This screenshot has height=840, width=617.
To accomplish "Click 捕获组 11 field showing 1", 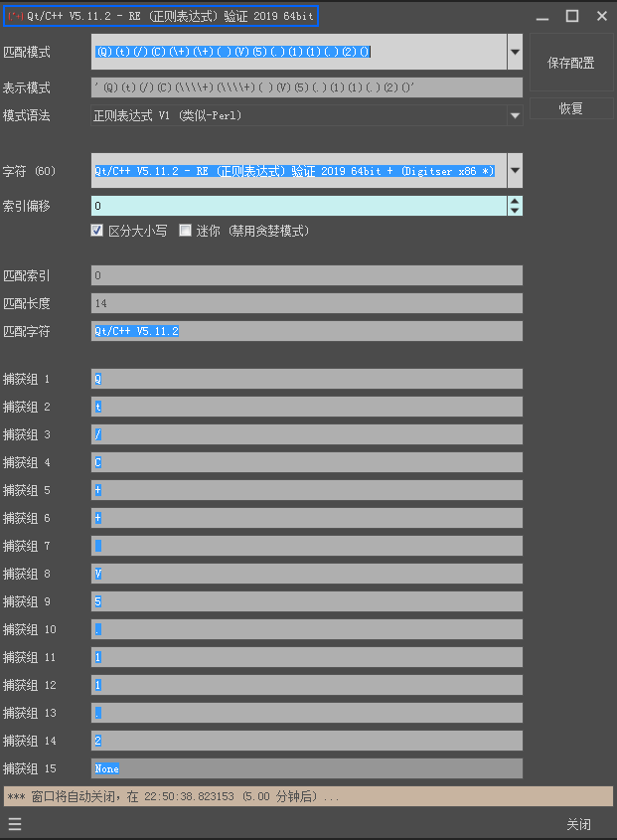I will 307,657.
